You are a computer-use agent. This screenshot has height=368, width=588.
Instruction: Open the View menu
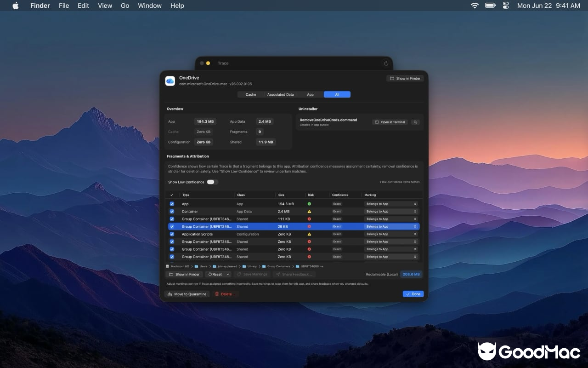click(x=105, y=6)
